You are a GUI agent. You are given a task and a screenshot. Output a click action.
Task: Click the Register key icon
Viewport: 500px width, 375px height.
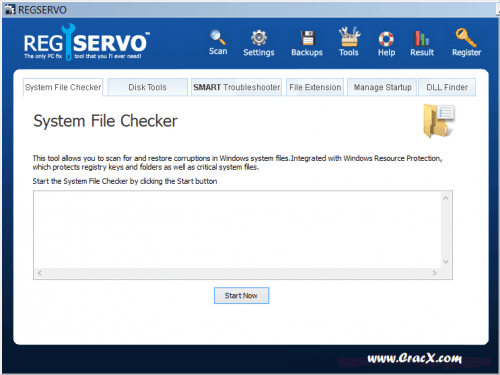pos(466,38)
